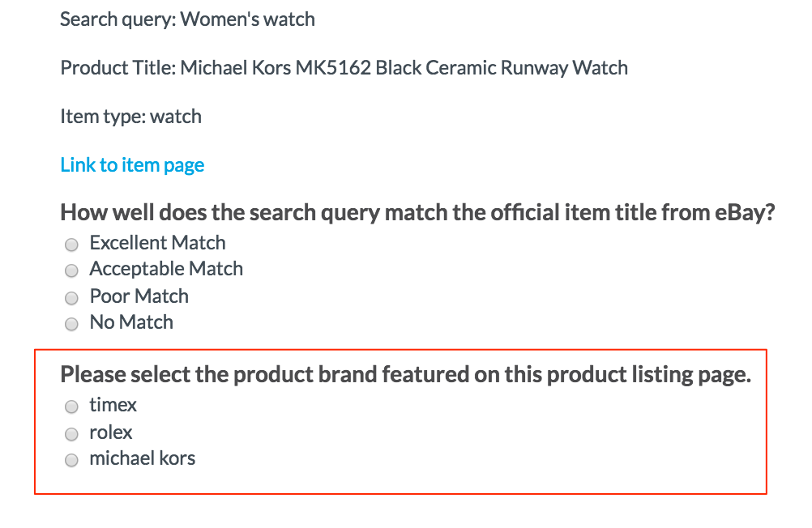Click the search query match question heading

pyautogui.click(x=417, y=213)
